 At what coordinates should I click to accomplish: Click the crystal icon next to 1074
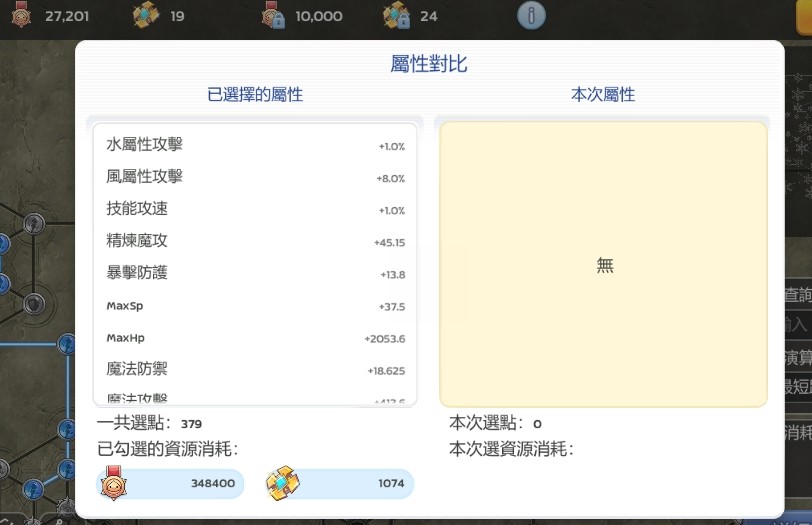pos(283,483)
